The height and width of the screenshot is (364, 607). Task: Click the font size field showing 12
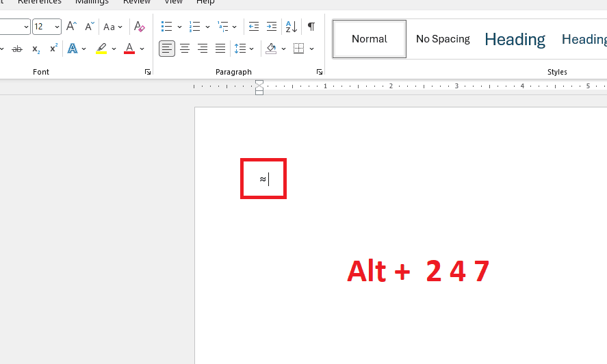point(42,27)
